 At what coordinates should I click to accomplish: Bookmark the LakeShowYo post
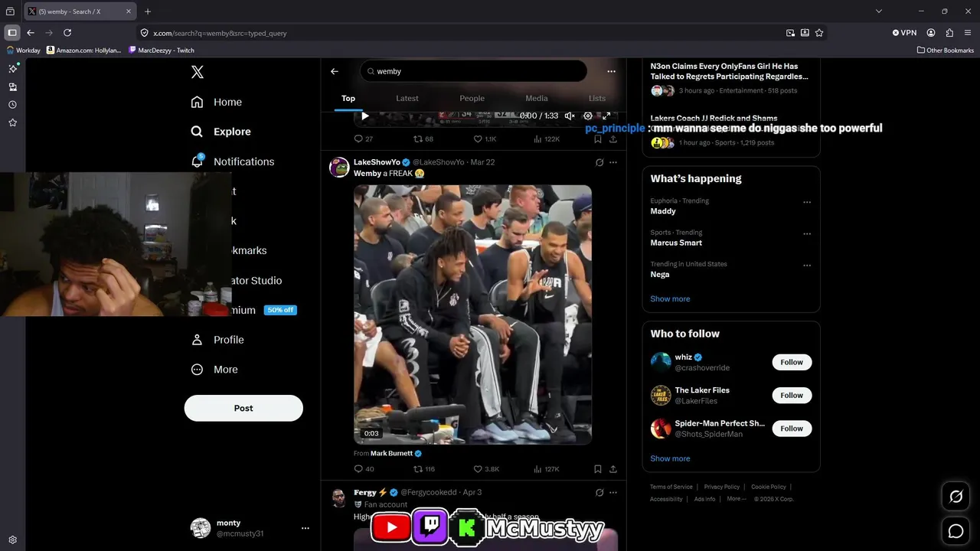[x=598, y=469]
